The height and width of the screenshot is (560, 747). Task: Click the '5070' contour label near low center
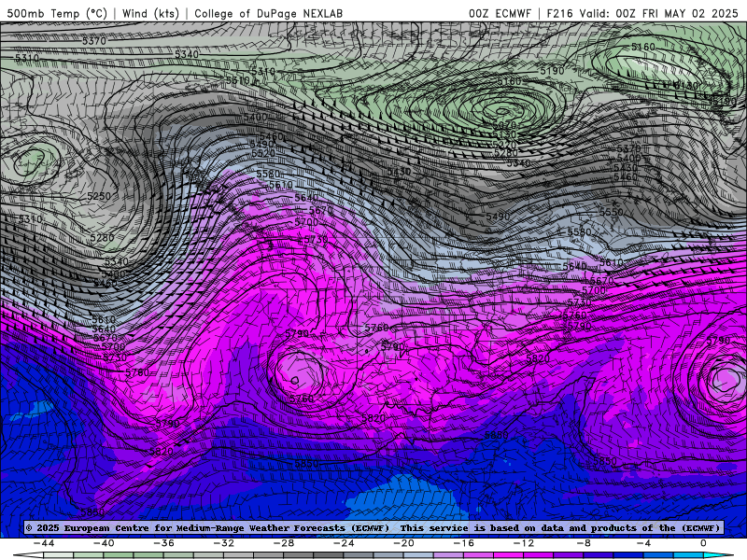505,125
